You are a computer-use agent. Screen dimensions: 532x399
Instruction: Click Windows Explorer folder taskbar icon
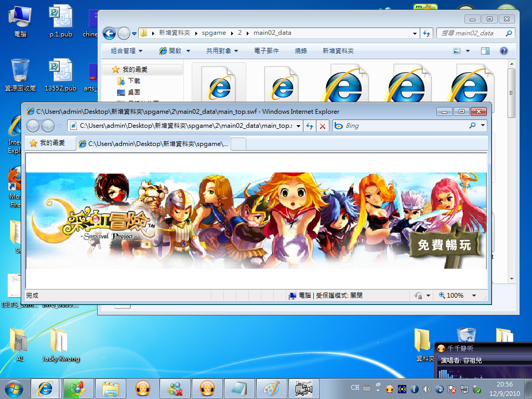pos(111,389)
